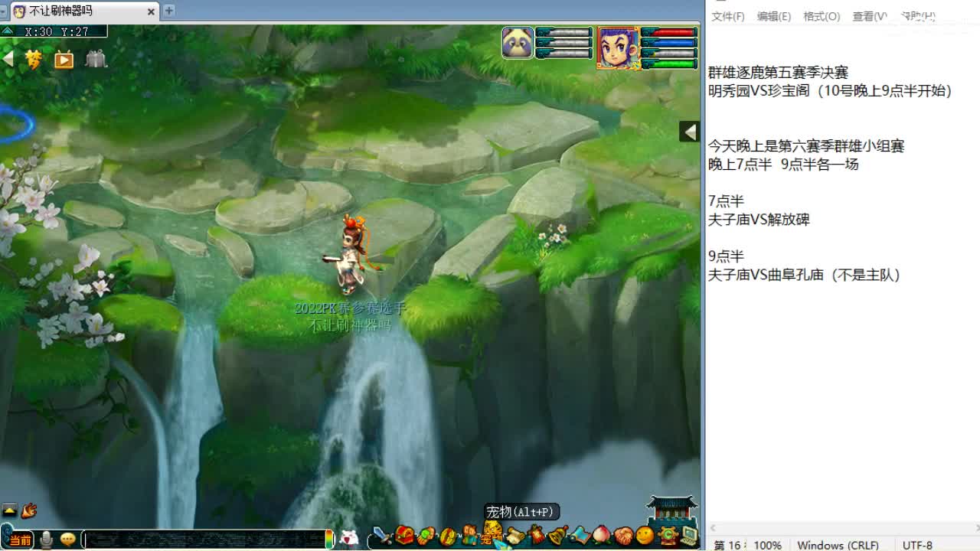Open Notepad 帮助(H) menu
The height and width of the screenshot is (551, 980).
(x=918, y=16)
